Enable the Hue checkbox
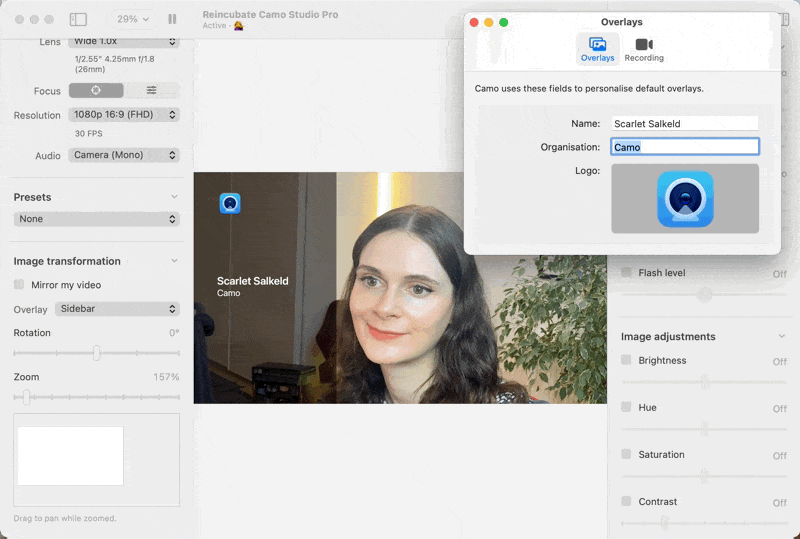This screenshot has height=539, width=800. [626, 407]
